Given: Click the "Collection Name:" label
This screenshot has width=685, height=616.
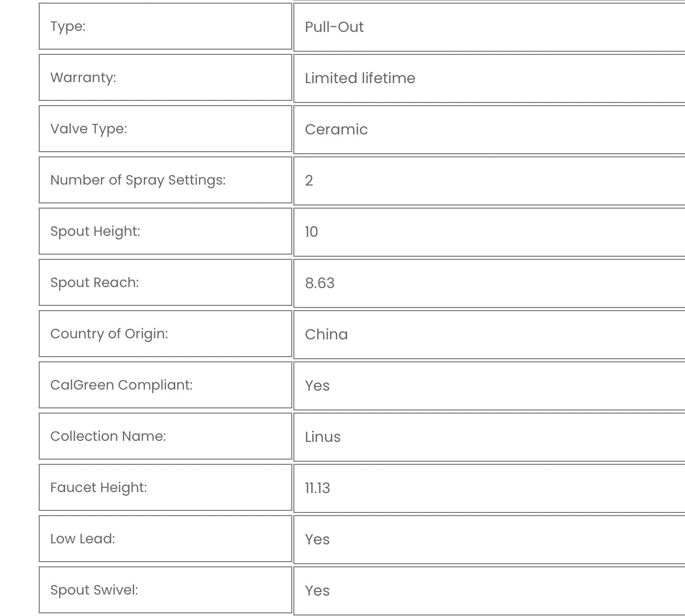Looking at the screenshot, I should coord(108,436).
